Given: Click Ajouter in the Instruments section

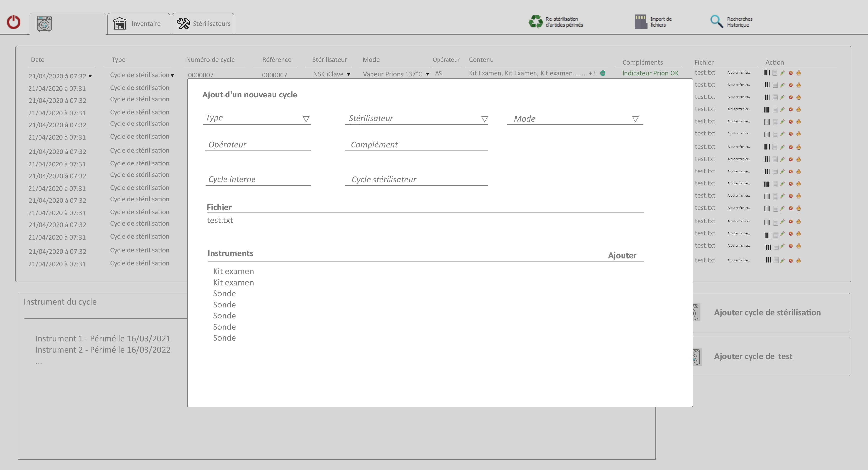Looking at the screenshot, I should coord(622,255).
